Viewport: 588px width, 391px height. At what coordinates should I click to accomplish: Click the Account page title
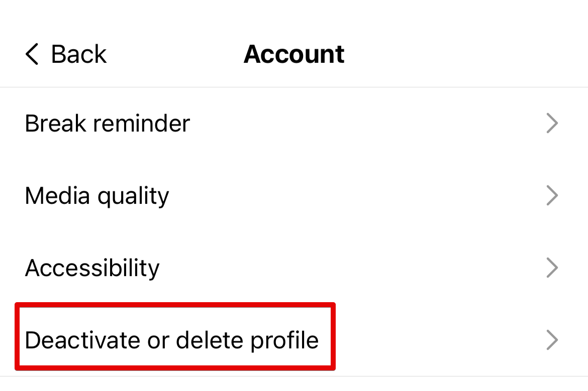294,54
